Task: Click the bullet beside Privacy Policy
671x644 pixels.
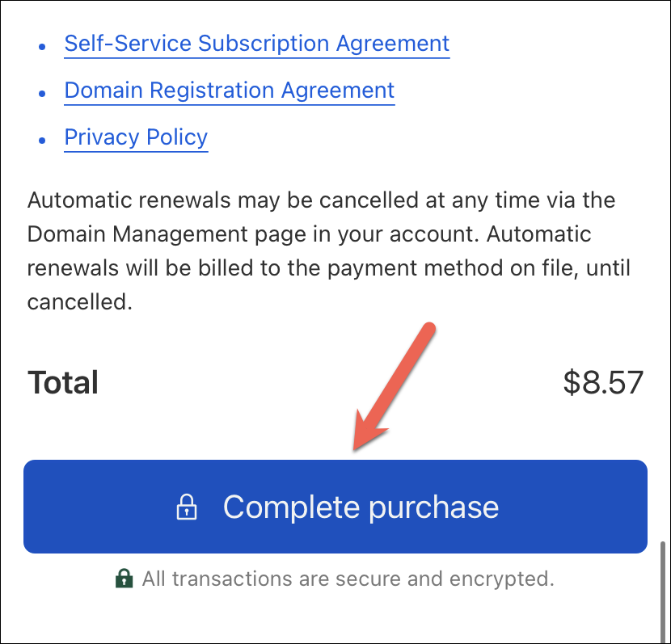Action: [42, 141]
